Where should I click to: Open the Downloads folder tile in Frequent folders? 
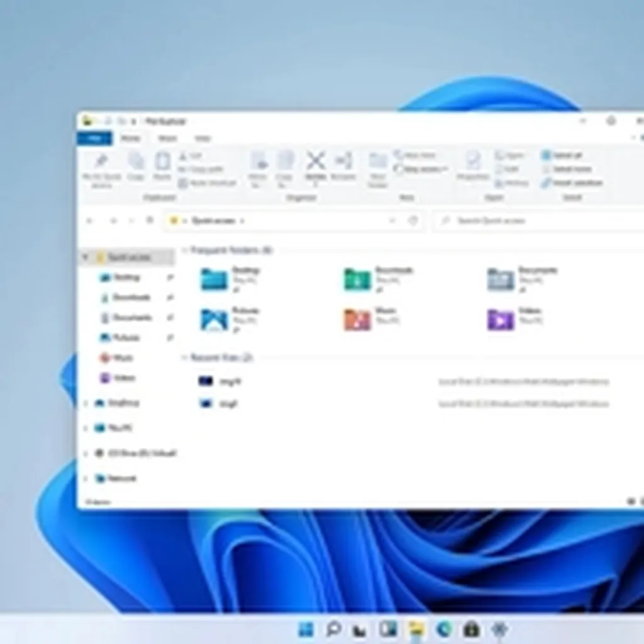click(x=379, y=280)
